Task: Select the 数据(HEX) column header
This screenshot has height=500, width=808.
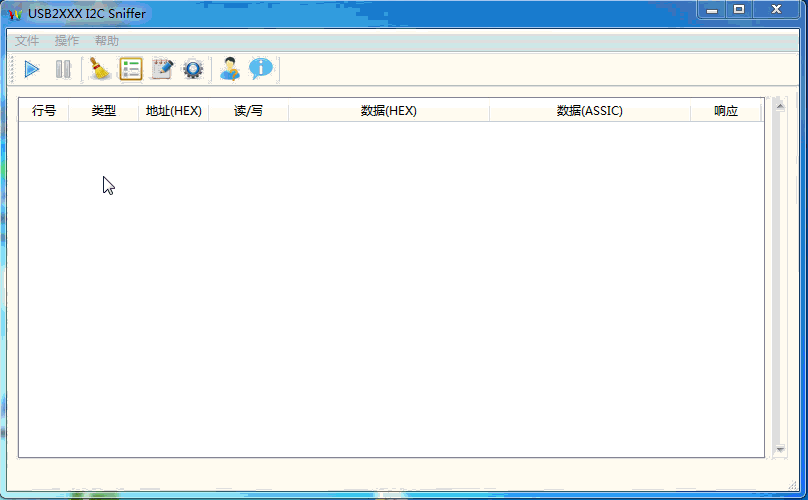Action: pos(389,110)
